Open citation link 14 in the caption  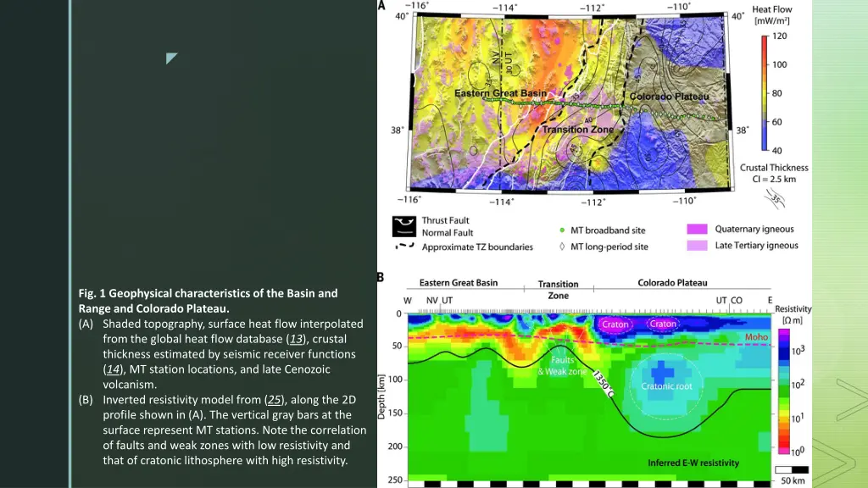pyautogui.click(x=113, y=369)
